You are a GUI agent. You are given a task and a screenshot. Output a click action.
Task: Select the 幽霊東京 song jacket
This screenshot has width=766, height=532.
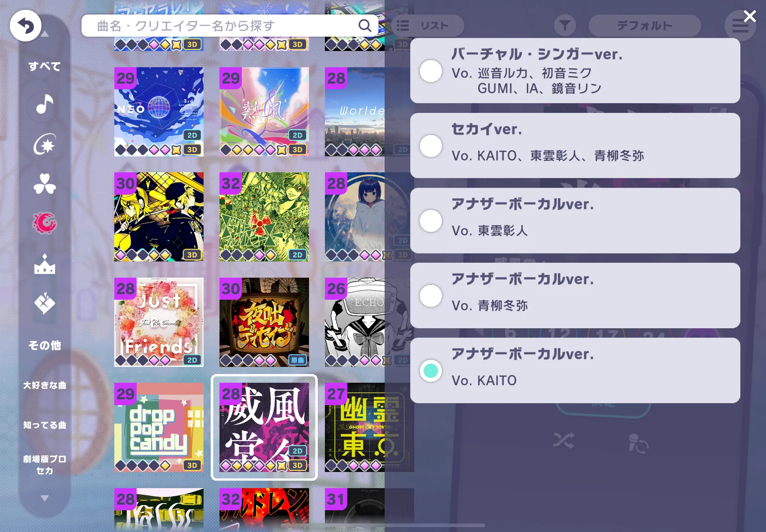tap(355, 427)
